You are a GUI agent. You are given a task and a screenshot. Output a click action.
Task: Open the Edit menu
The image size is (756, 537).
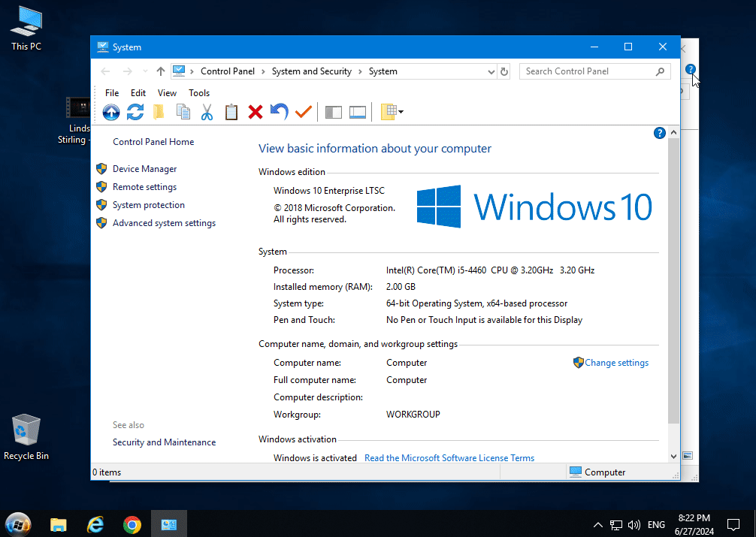pyautogui.click(x=138, y=93)
